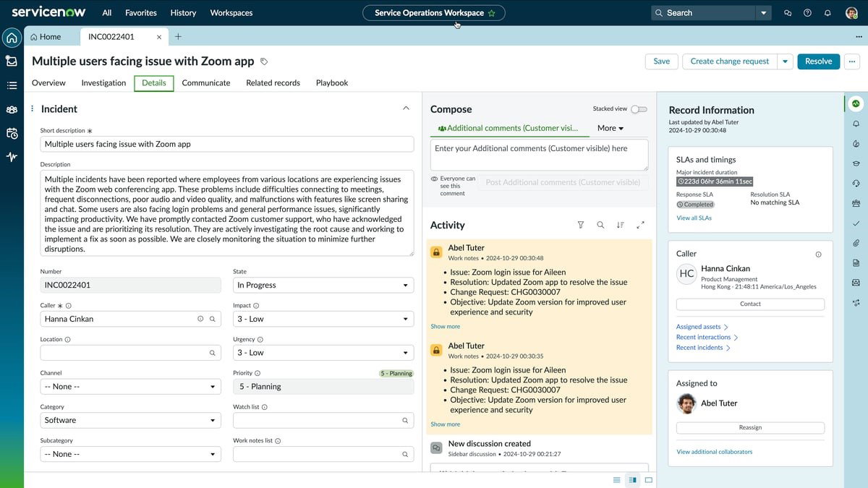
Task: Click the Resolve button
Action: coord(818,61)
